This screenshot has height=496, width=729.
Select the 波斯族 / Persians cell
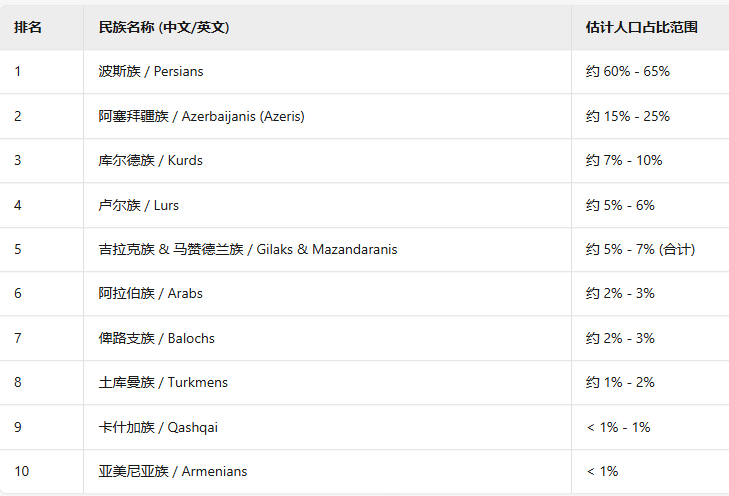(x=151, y=72)
